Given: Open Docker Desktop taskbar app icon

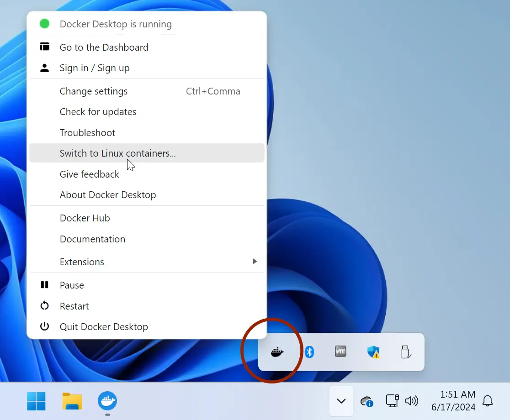Looking at the screenshot, I should tap(107, 401).
